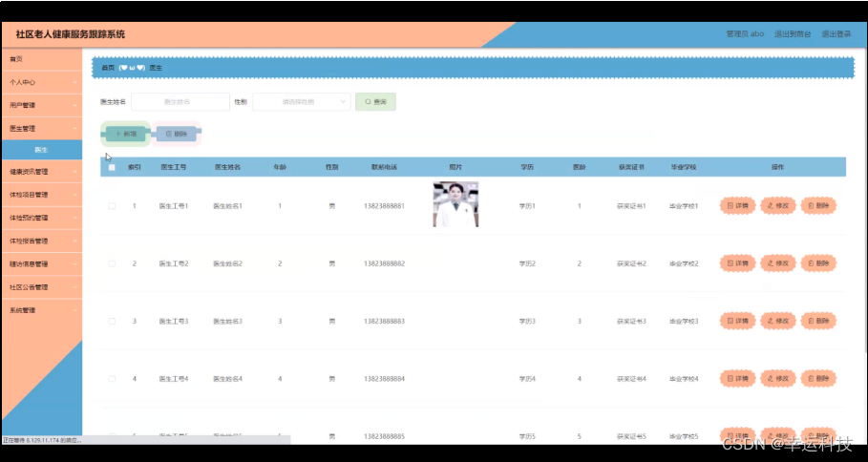Click the system title 社区老人健康服务跟踪系统
This screenshot has width=868, height=462.
[71, 34]
